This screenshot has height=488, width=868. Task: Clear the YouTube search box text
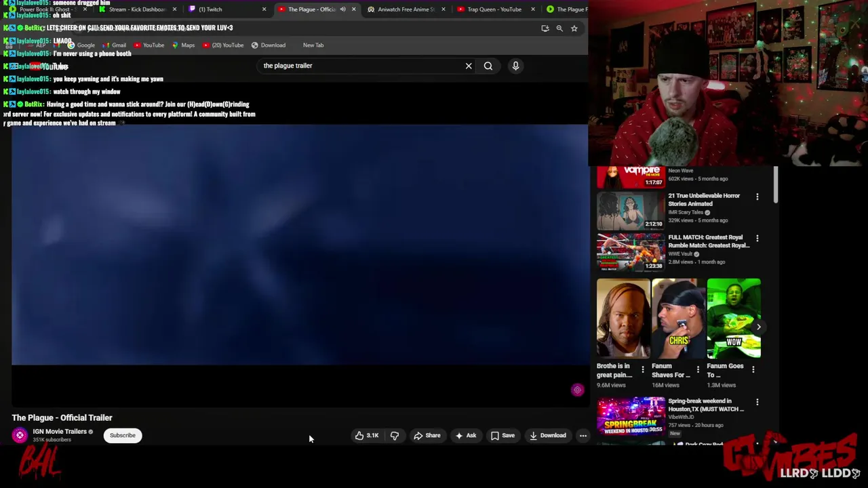click(469, 66)
